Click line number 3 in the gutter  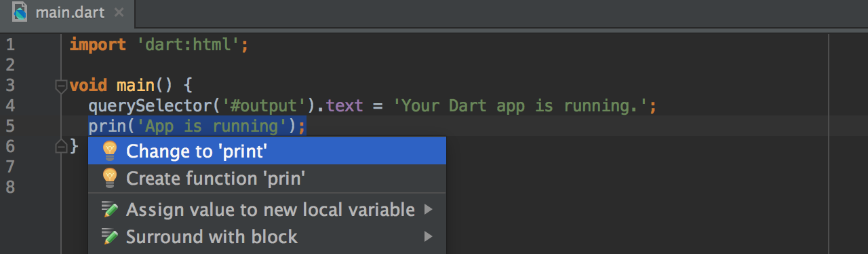point(9,86)
